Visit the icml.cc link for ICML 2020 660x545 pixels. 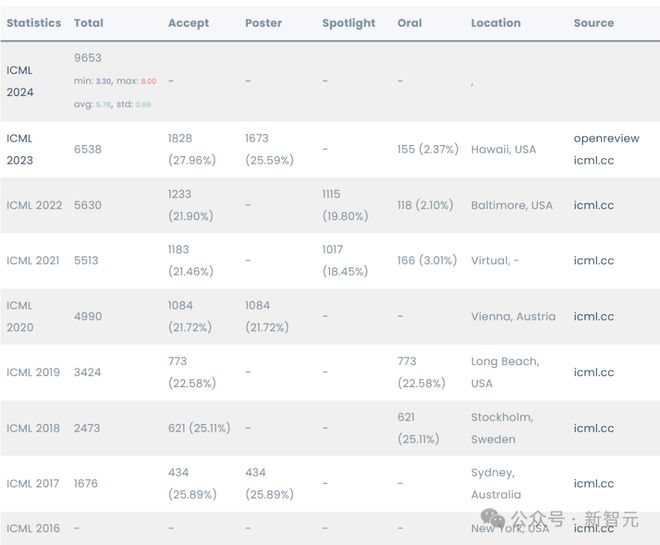593,316
